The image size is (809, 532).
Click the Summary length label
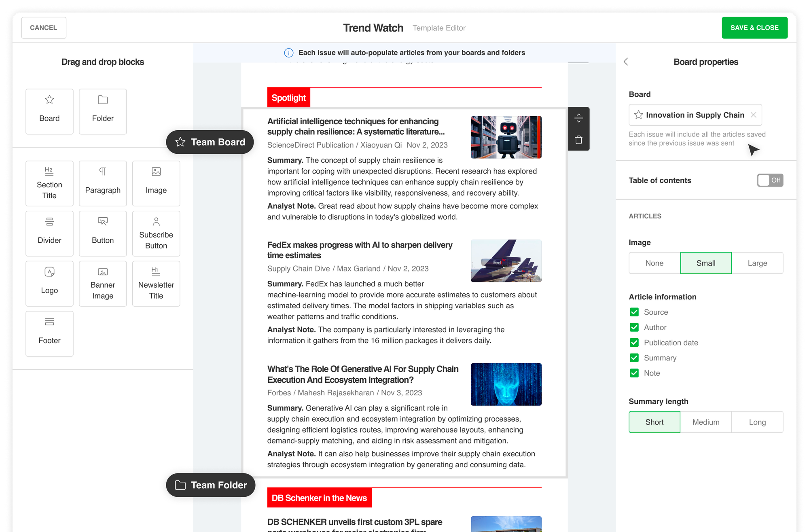click(x=659, y=401)
